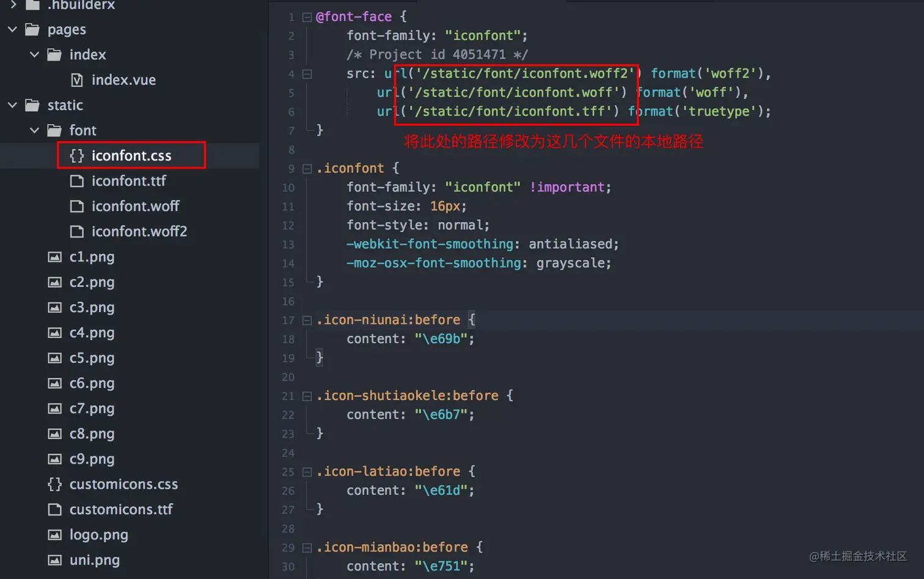Click the image icon of c3.png
Screen dimensions: 924x579
[55, 307]
